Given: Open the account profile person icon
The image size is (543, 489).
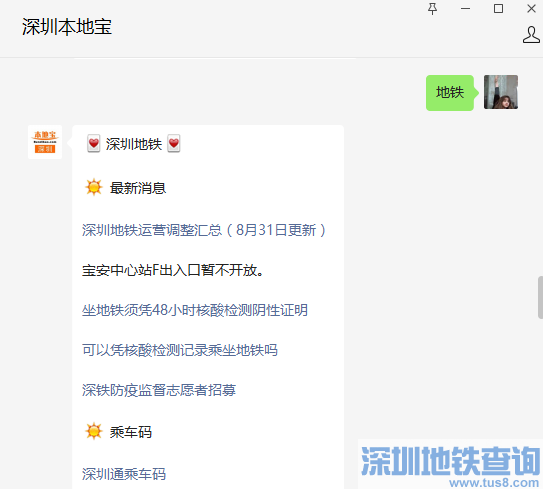Looking at the screenshot, I should click(531, 35).
